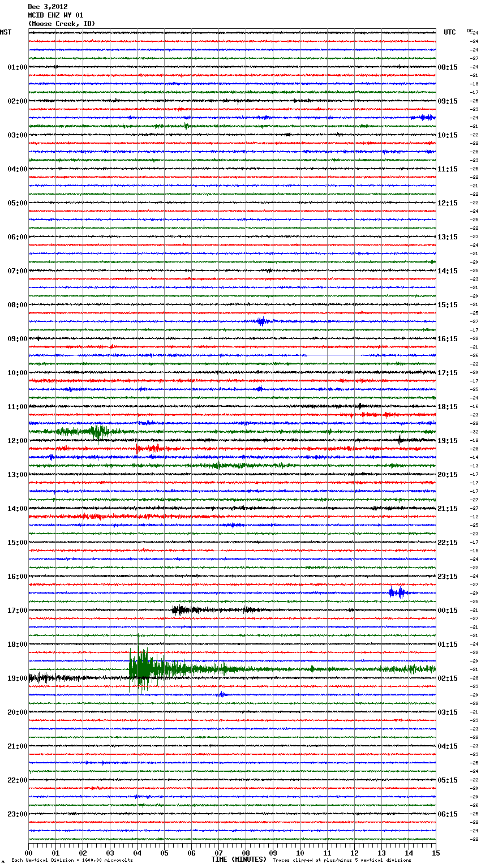The height and width of the screenshot is (868, 481).
Task: Click the 09:15 UTC time label
Action: click(x=448, y=101)
